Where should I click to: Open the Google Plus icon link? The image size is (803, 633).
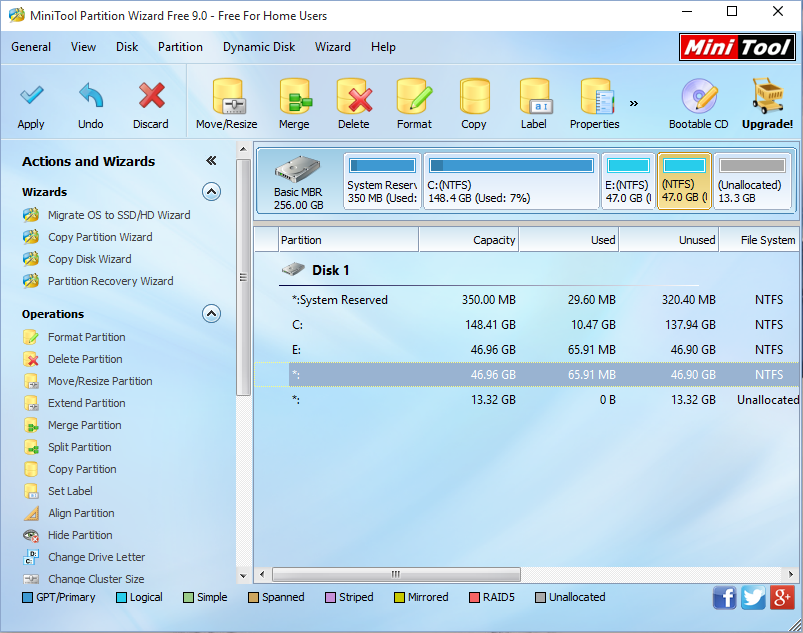[x=782, y=598]
